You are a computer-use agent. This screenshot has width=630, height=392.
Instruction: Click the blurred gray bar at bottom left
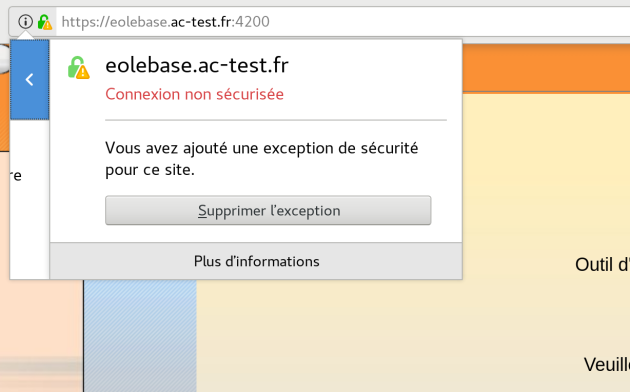pos(41,366)
